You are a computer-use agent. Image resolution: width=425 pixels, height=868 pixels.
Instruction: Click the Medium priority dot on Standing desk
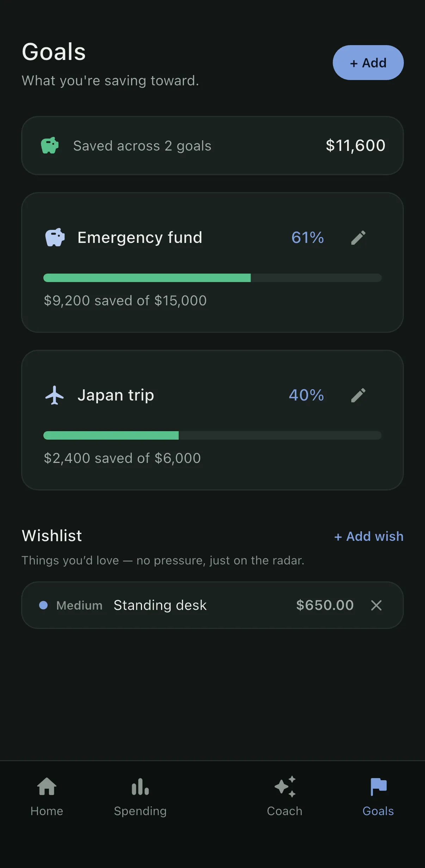43,605
